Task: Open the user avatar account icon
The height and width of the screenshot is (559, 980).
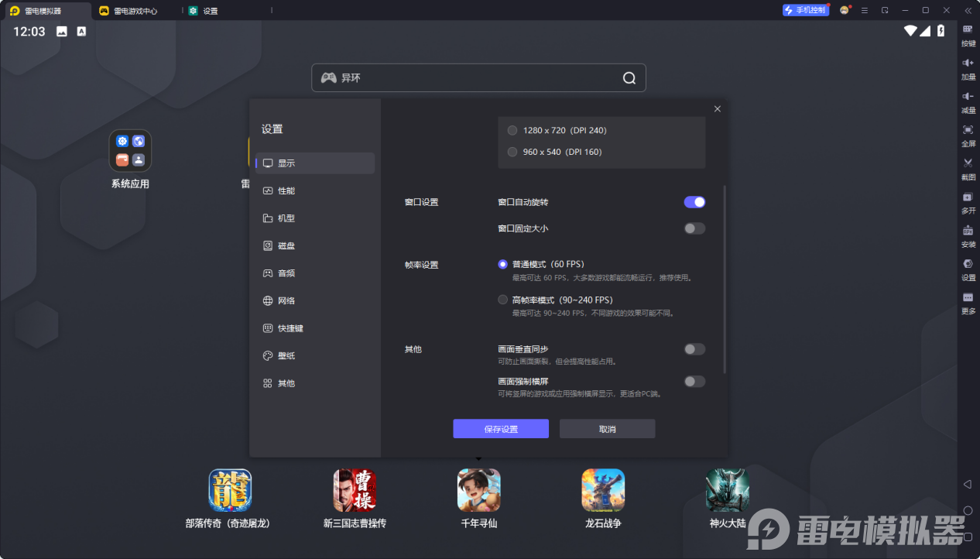Action: (845, 10)
